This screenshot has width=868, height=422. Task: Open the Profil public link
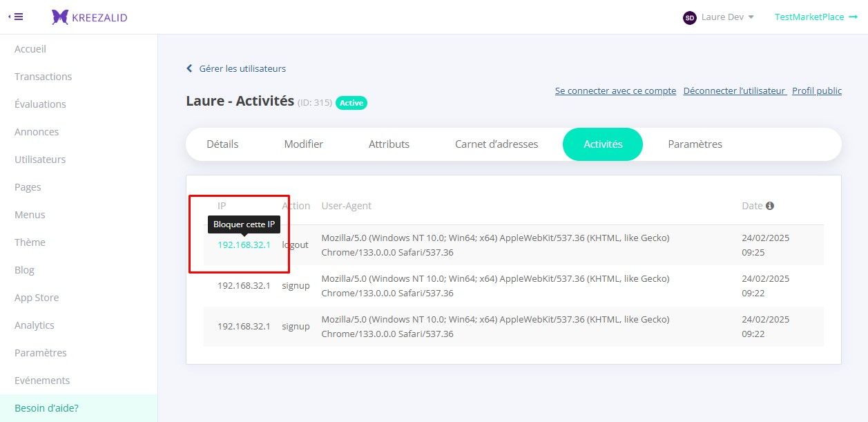[x=817, y=90]
